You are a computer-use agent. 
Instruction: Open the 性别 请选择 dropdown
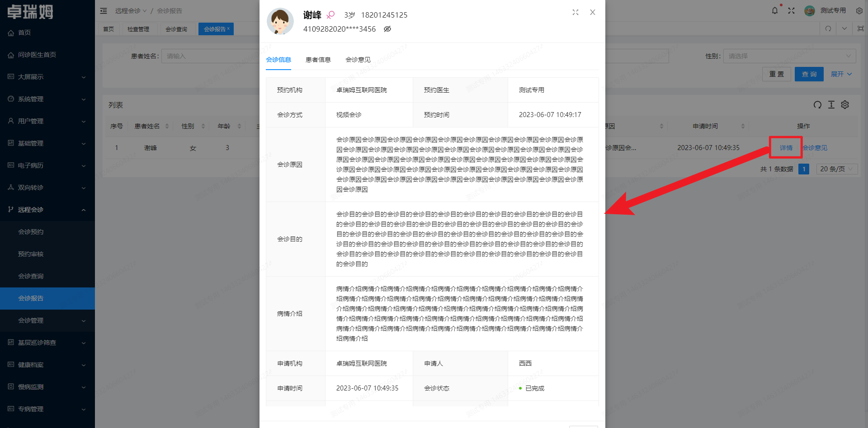coord(789,56)
